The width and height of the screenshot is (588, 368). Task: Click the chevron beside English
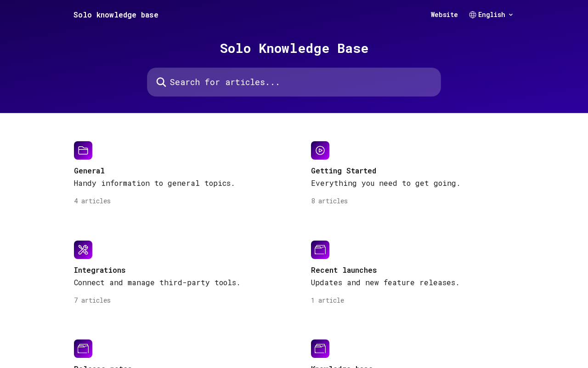(511, 15)
